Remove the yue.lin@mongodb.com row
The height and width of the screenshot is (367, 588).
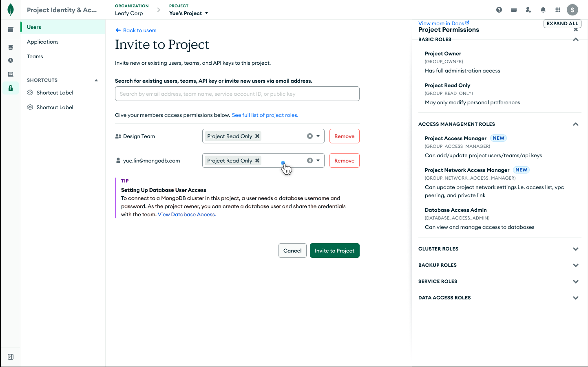point(345,160)
